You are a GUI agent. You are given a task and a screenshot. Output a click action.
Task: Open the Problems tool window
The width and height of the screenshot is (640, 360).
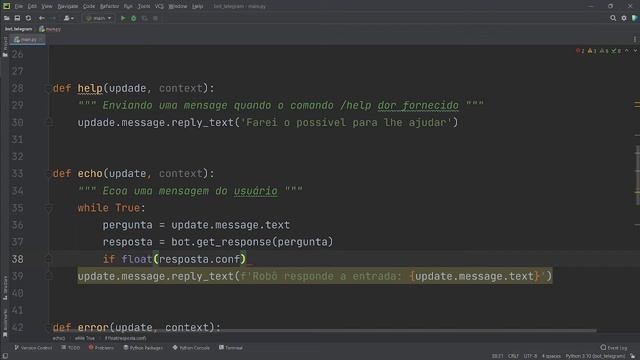tap(101, 348)
